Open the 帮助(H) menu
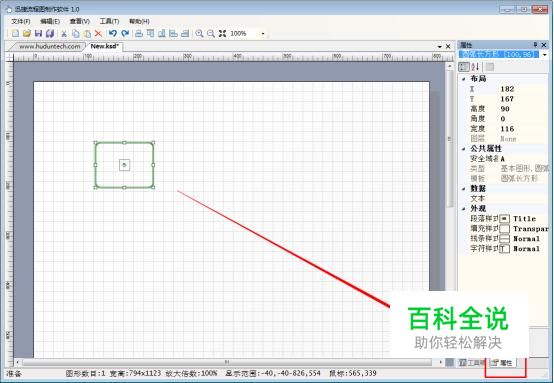Viewport: 554px width, 383px height. click(x=139, y=21)
